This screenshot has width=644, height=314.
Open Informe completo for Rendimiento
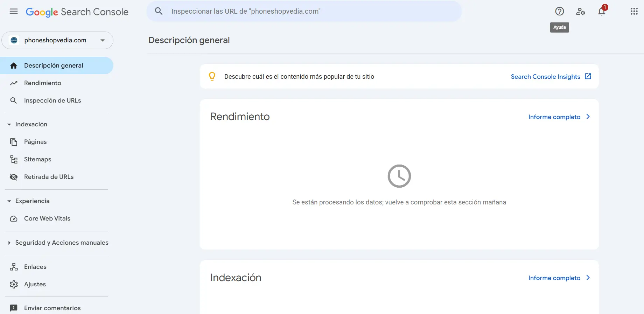click(x=554, y=117)
